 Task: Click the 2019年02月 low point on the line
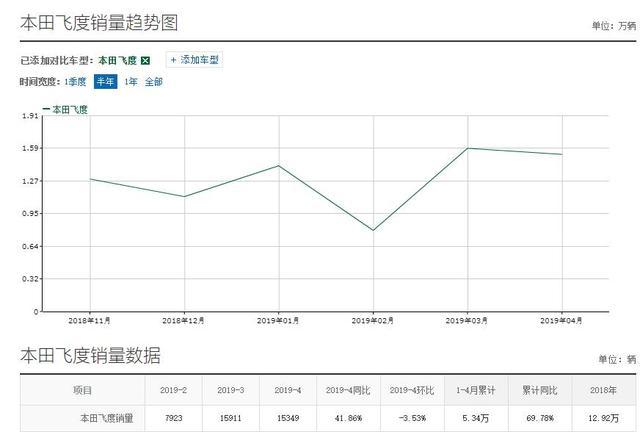(x=373, y=230)
